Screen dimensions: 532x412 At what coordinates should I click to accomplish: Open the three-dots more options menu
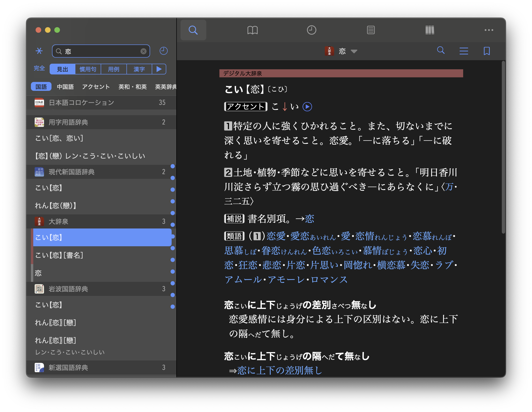pyautogui.click(x=489, y=30)
